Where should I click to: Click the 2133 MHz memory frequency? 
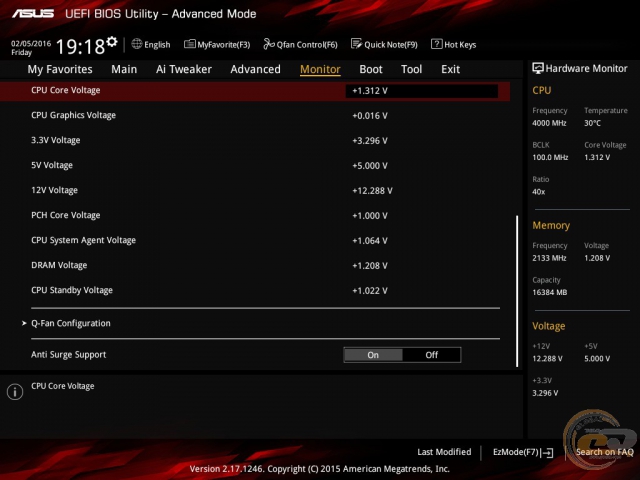[549, 258]
